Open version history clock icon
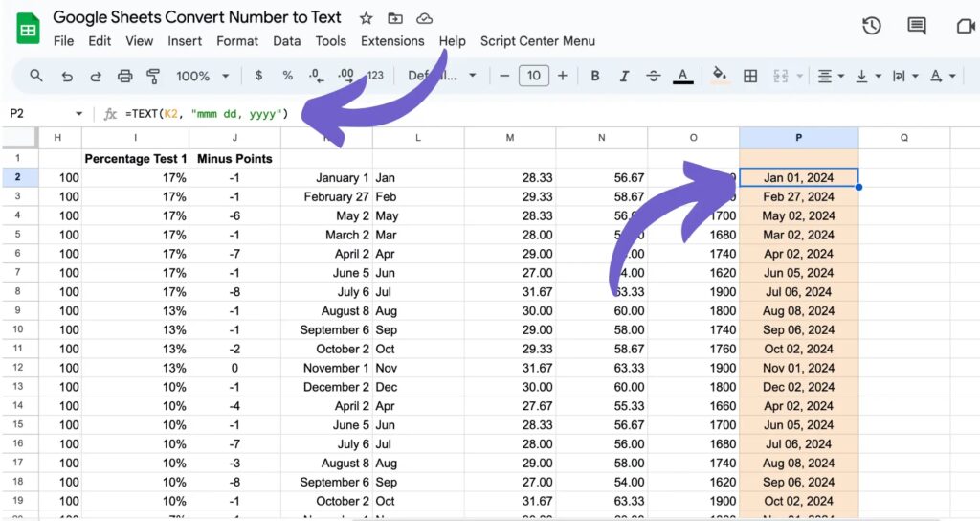The image size is (980, 521). [871, 27]
